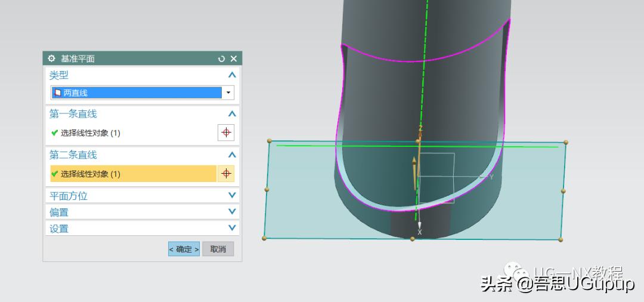Confirm with the 确定 button
Viewport: 644px width, 302px height.
[x=184, y=249]
